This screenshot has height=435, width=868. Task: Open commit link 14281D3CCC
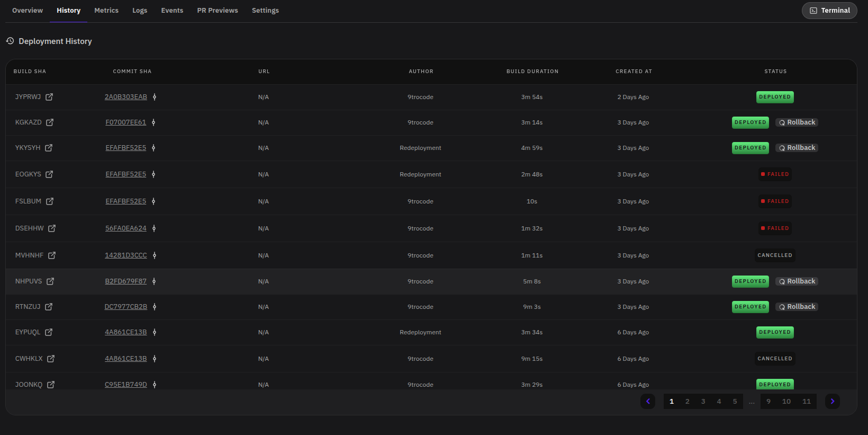tap(126, 255)
